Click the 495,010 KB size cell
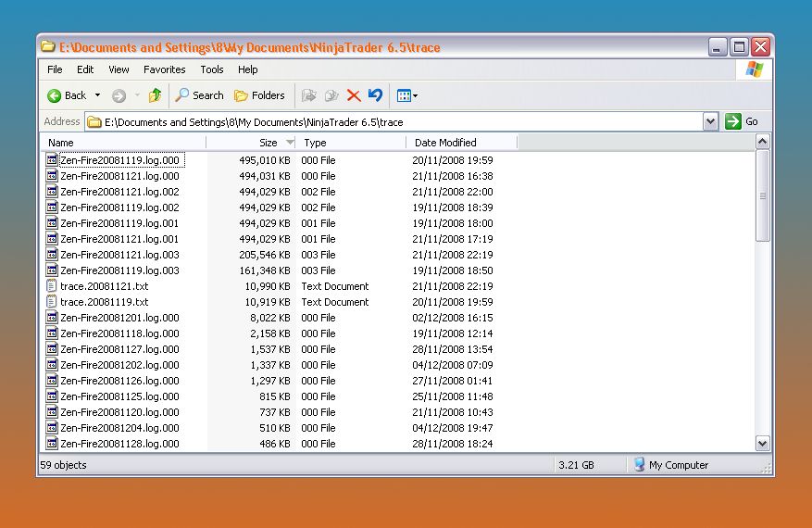The image size is (812, 528). (x=265, y=160)
